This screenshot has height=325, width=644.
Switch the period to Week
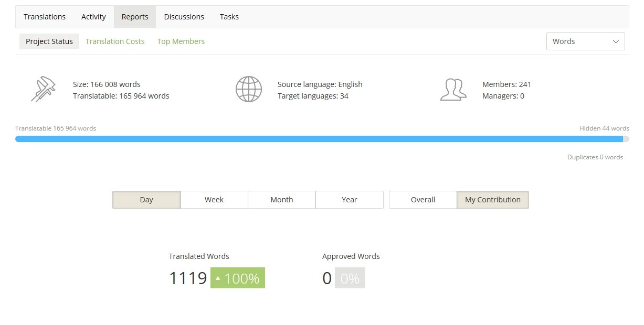point(214,200)
